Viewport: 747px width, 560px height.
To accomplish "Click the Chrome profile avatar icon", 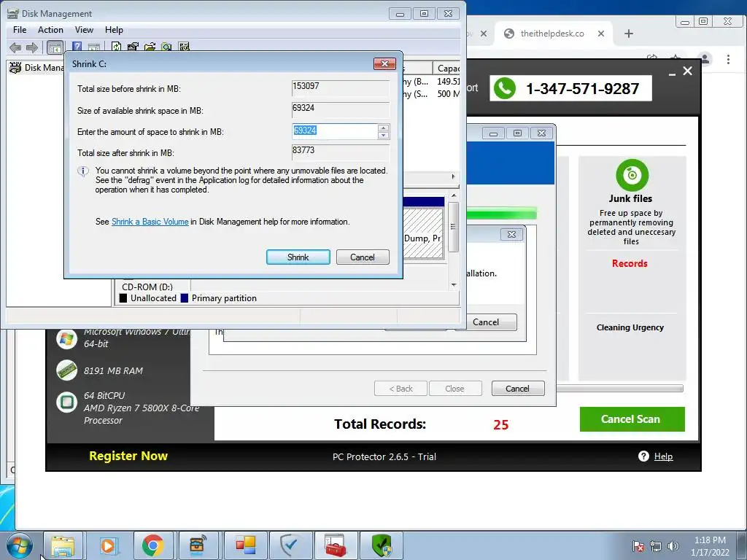I will pyautogui.click(x=705, y=60).
